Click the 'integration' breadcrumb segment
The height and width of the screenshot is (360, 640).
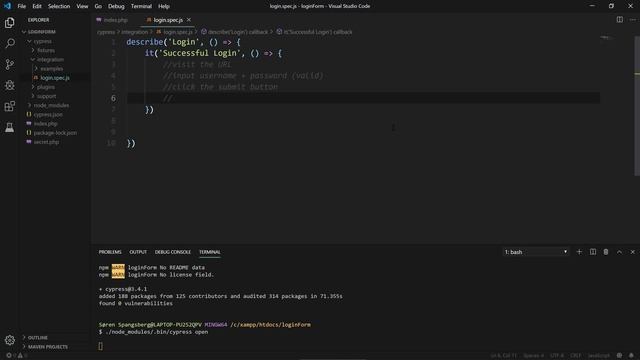(135, 32)
